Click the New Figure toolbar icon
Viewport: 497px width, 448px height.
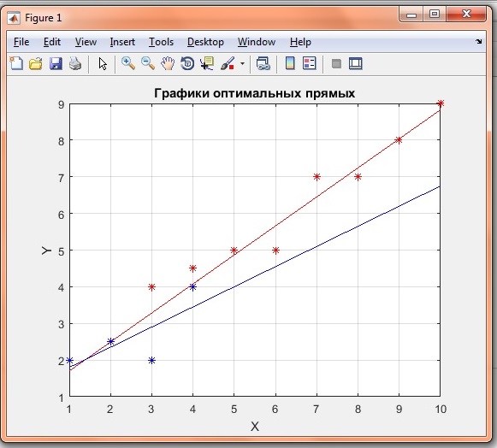tap(16, 63)
